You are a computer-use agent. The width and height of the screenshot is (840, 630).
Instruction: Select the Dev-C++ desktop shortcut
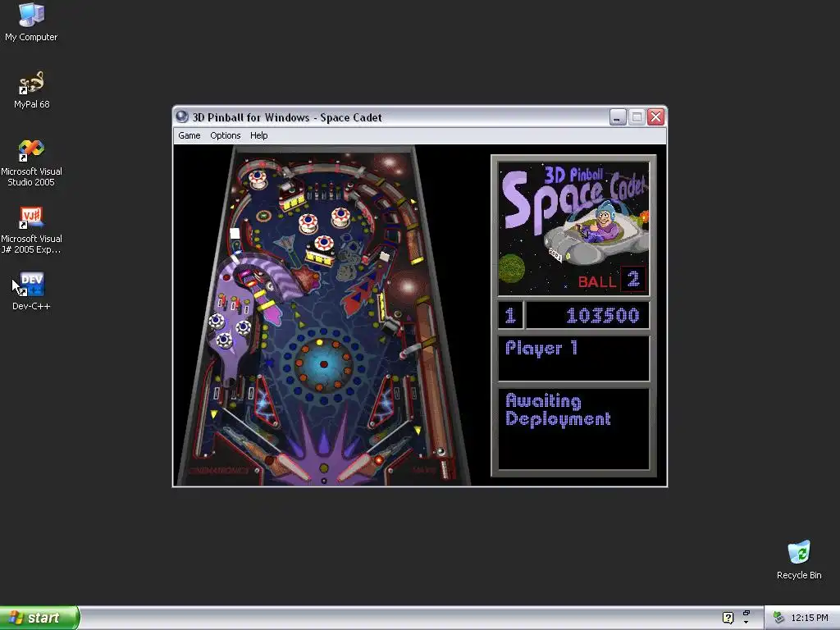click(31, 291)
